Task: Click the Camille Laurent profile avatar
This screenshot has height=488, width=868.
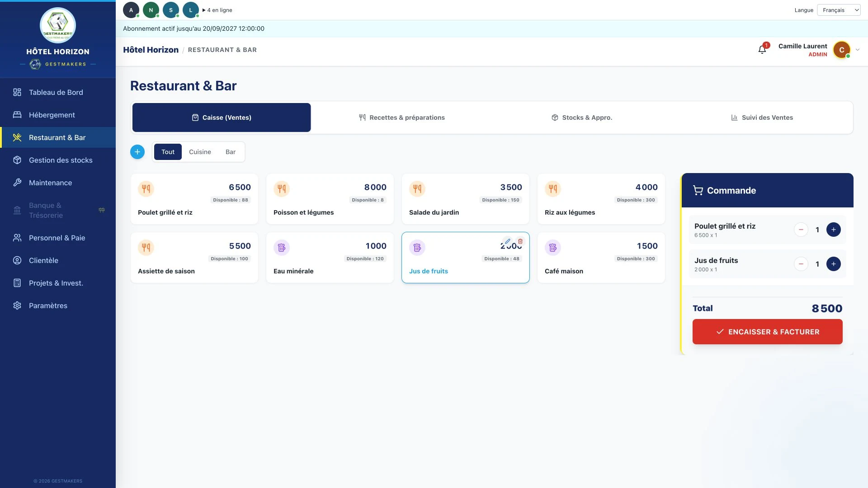Action: click(x=842, y=50)
